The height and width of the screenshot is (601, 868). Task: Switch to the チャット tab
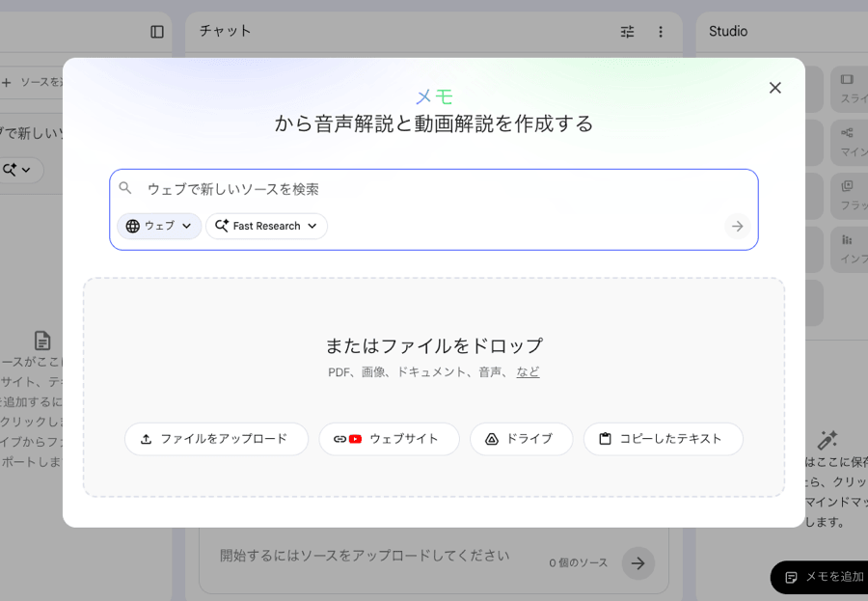[x=225, y=31]
